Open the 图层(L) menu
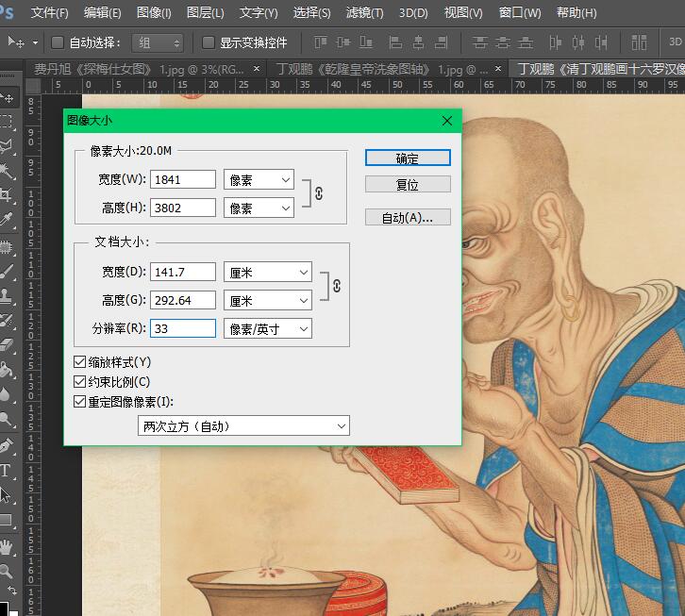Viewport: 685px width, 616px height. (206, 12)
